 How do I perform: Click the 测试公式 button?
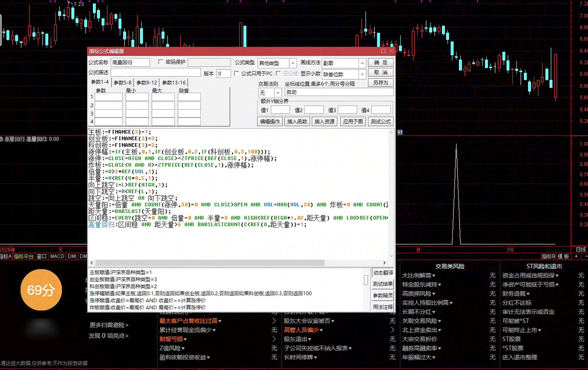click(x=381, y=122)
